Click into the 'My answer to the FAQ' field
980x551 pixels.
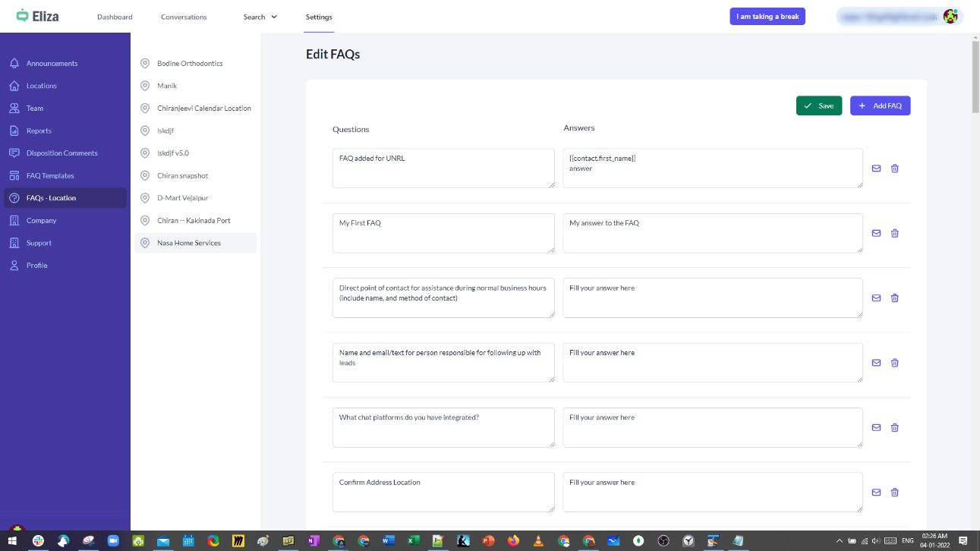pyautogui.click(x=712, y=233)
